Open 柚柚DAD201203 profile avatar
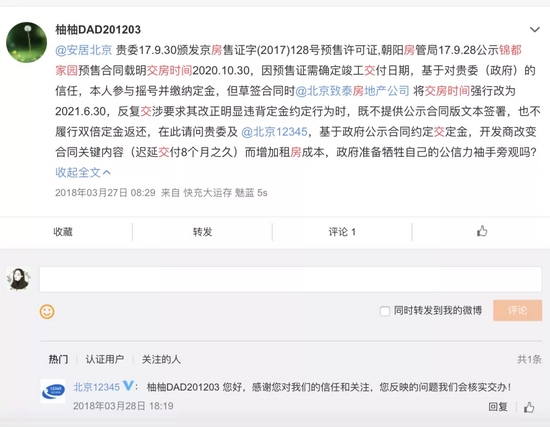The height and width of the screenshot is (427, 550). coord(26,42)
